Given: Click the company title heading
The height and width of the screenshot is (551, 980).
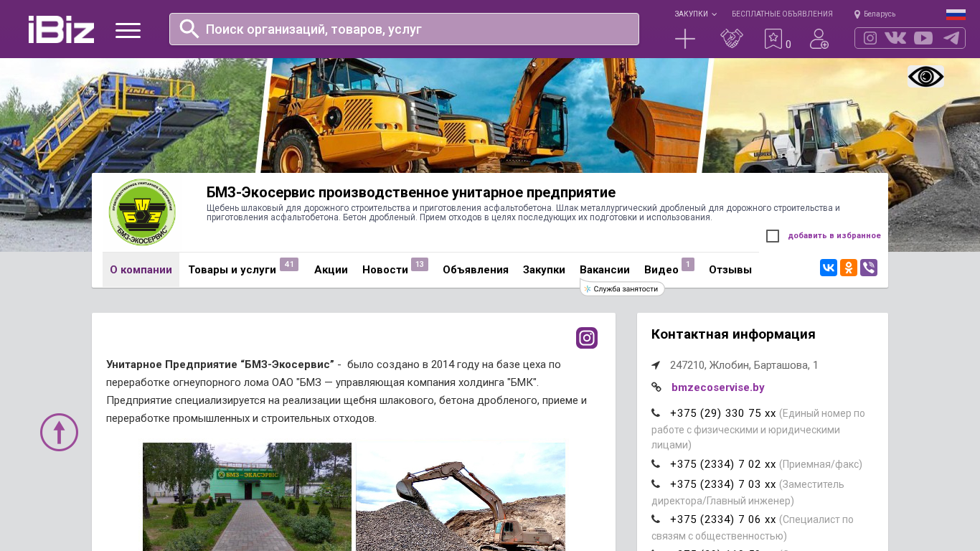Looking at the screenshot, I should (x=411, y=192).
